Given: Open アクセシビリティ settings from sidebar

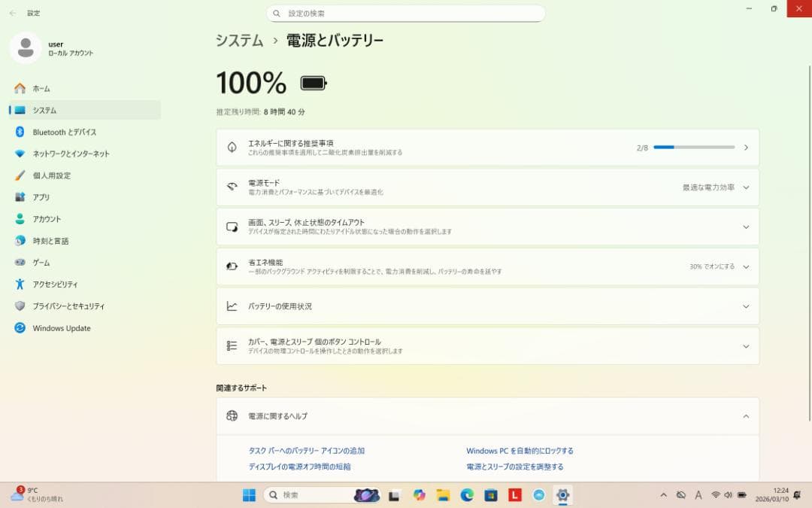Looking at the screenshot, I should coord(58,284).
